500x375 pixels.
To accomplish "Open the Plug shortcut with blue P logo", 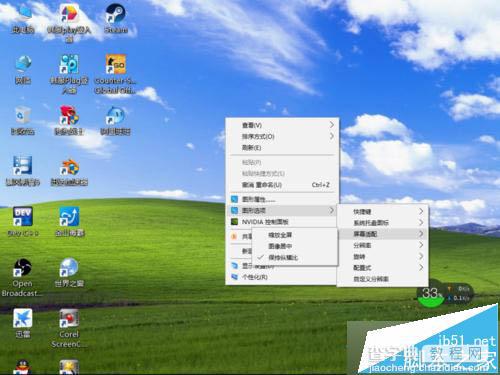I will (69, 74).
